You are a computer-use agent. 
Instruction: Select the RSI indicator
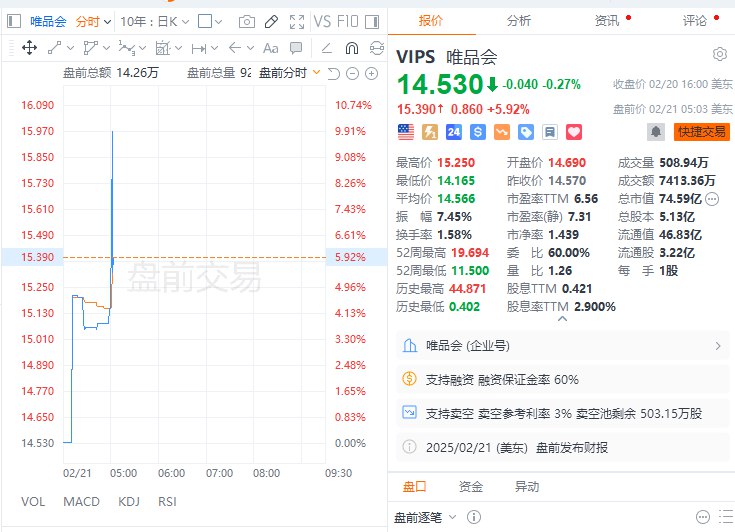[x=167, y=502]
